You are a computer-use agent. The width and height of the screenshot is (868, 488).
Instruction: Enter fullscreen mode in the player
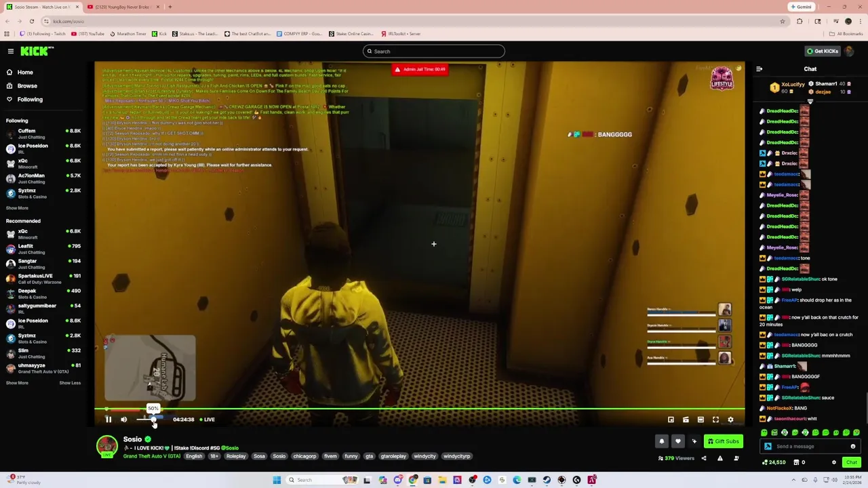point(715,420)
